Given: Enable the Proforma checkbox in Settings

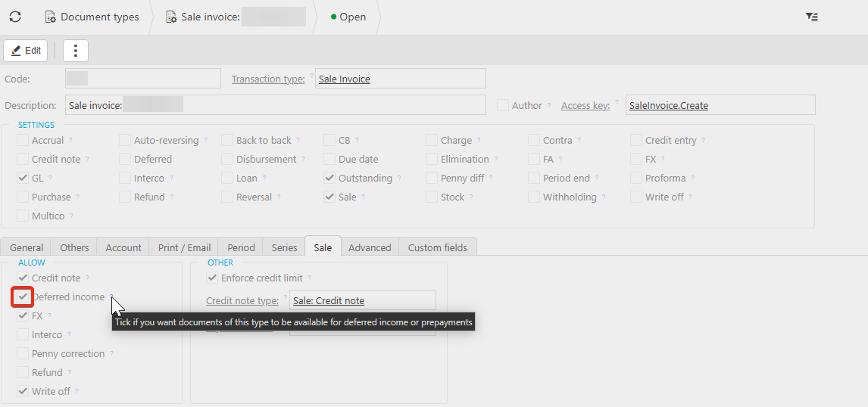Looking at the screenshot, I should (x=636, y=178).
